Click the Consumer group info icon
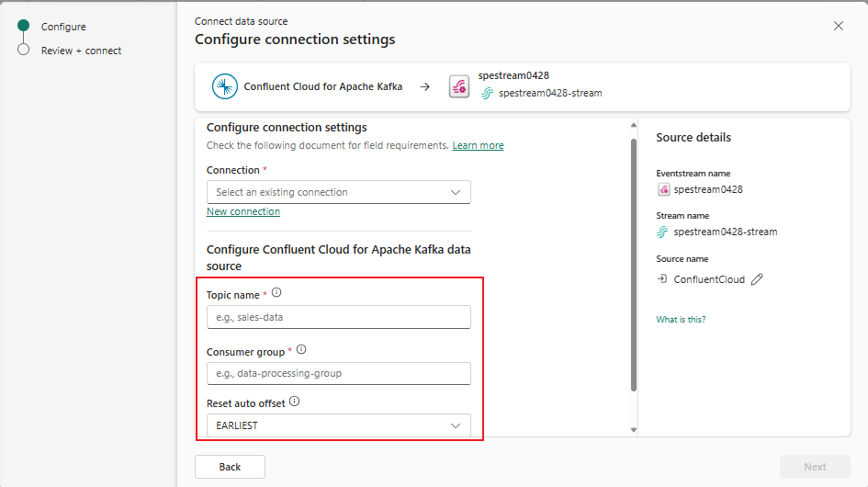This screenshot has width=868, height=487. [x=301, y=350]
